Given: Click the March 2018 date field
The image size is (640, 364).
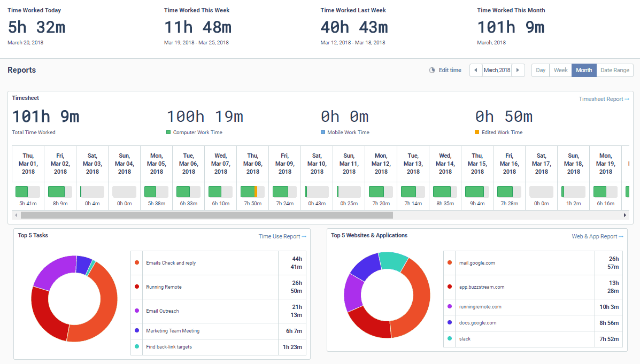Looking at the screenshot, I should (x=496, y=70).
